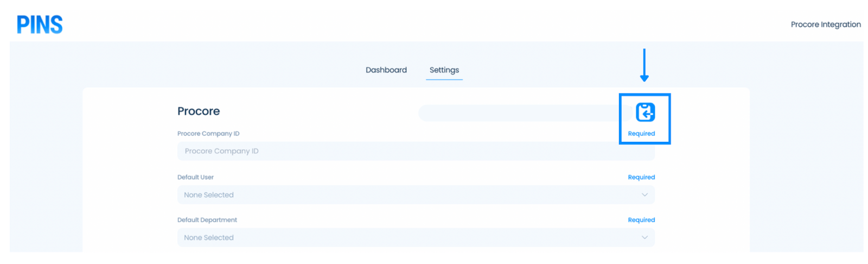Click the PINS logo
The width and height of the screenshot is (868, 264).
(40, 25)
